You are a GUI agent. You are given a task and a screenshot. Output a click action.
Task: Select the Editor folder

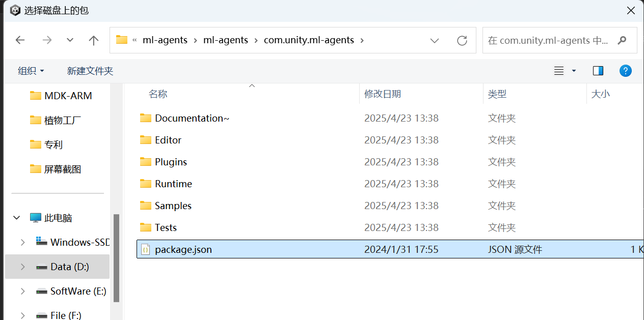tap(168, 140)
